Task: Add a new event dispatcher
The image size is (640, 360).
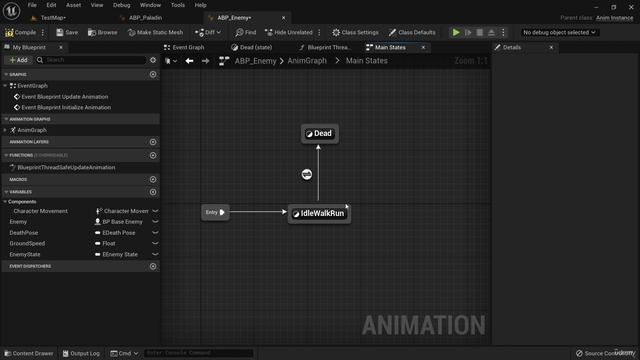Action: click(153, 267)
